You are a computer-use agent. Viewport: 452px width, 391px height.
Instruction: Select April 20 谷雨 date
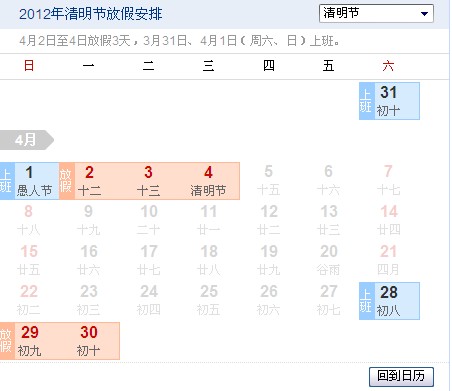329,260
